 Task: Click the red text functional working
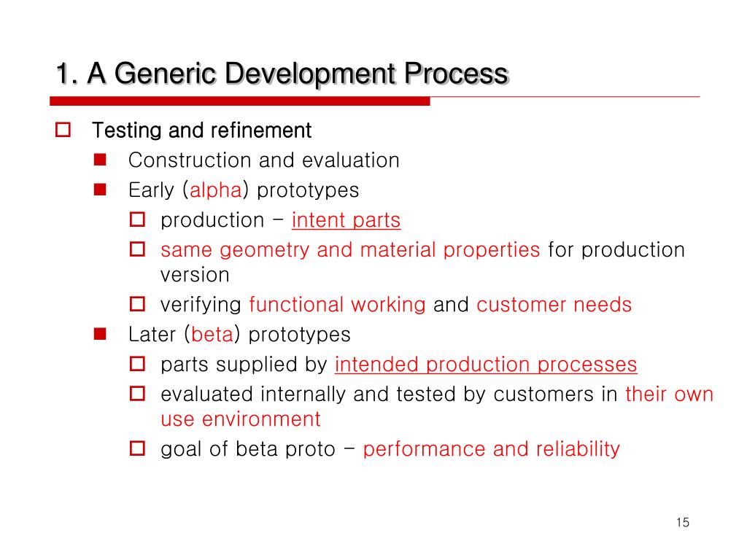[x=337, y=305]
